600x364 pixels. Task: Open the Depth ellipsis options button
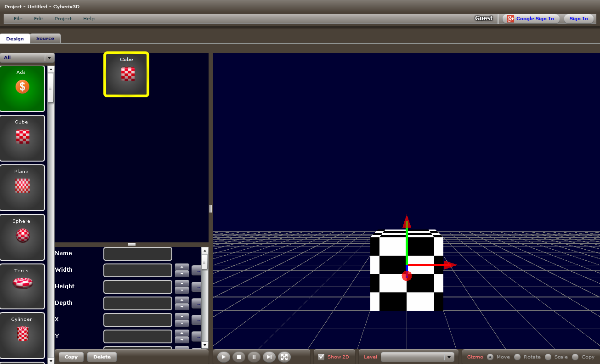pos(197,303)
